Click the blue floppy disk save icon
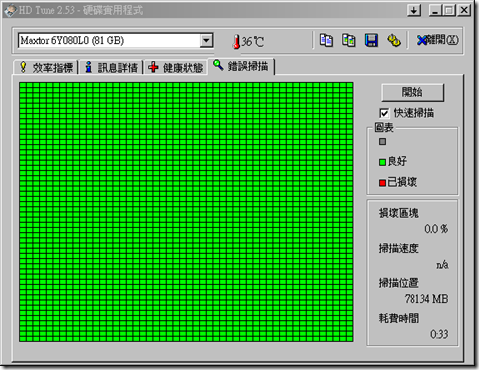 point(371,41)
